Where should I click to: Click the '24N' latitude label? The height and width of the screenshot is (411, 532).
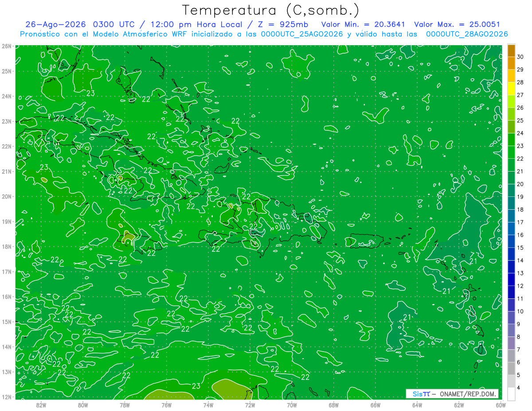(6, 96)
